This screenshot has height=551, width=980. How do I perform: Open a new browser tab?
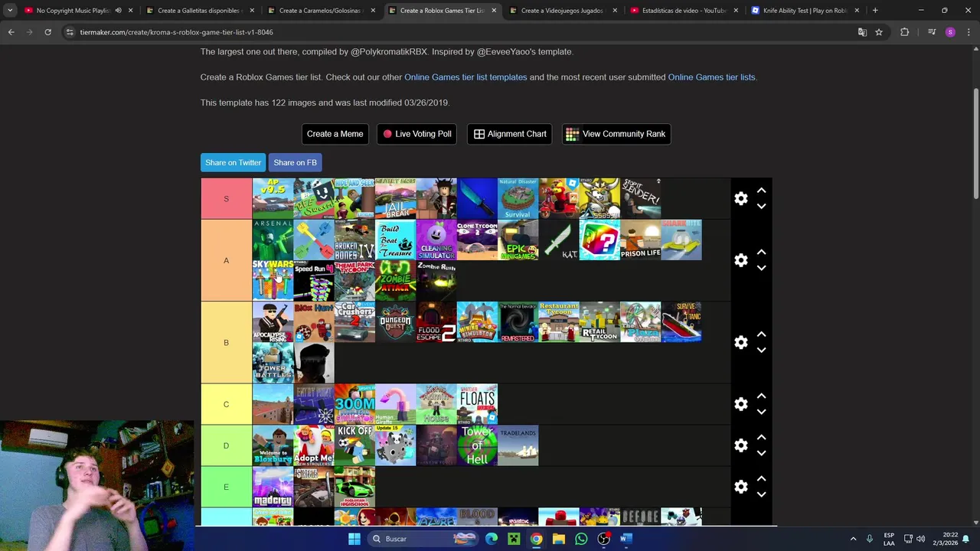pyautogui.click(x=875, y=11)
